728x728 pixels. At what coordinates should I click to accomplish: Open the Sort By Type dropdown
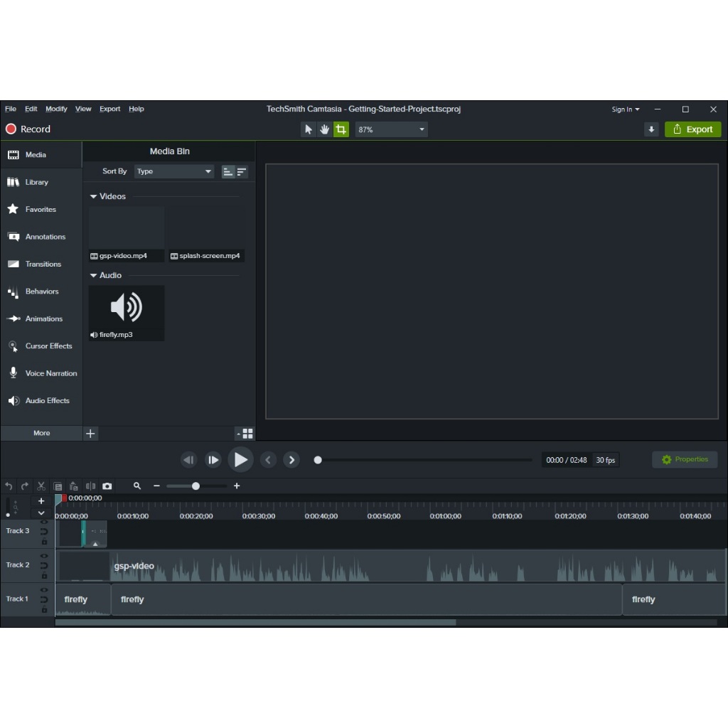174,171
